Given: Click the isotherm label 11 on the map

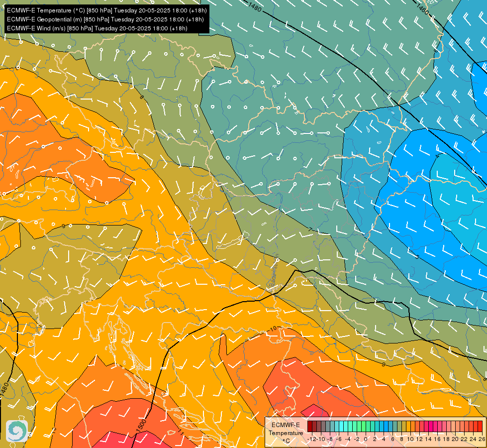Looking at the screenshot, I should 181,433.
